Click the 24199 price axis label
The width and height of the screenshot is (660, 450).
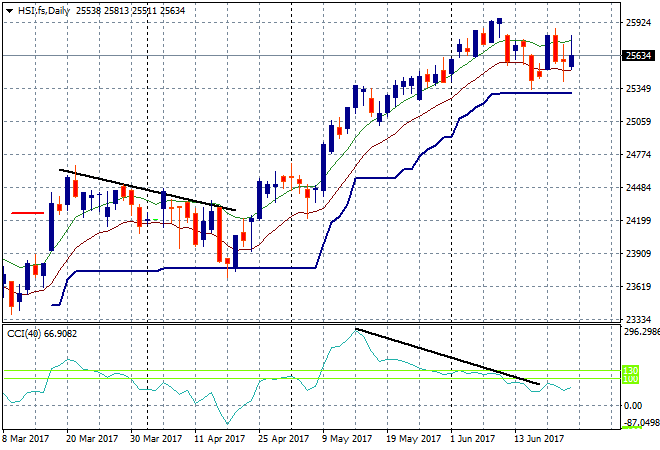click(638, 221)
